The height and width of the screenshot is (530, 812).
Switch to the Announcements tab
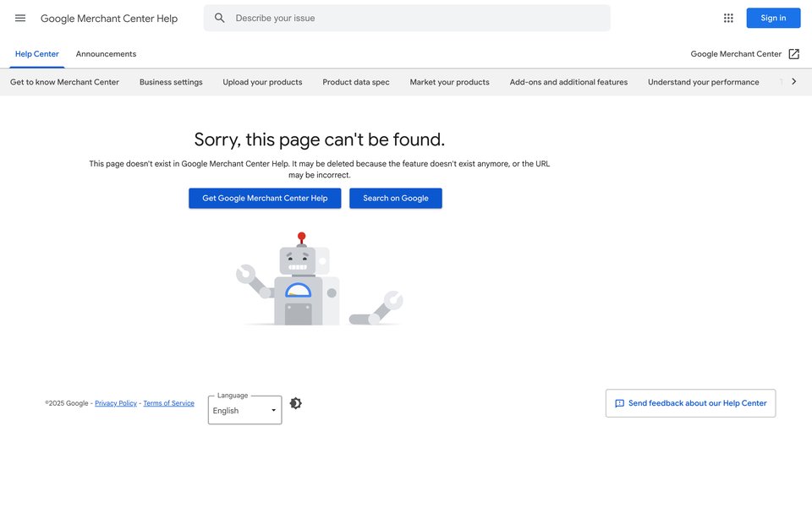(x=106, y=54)
